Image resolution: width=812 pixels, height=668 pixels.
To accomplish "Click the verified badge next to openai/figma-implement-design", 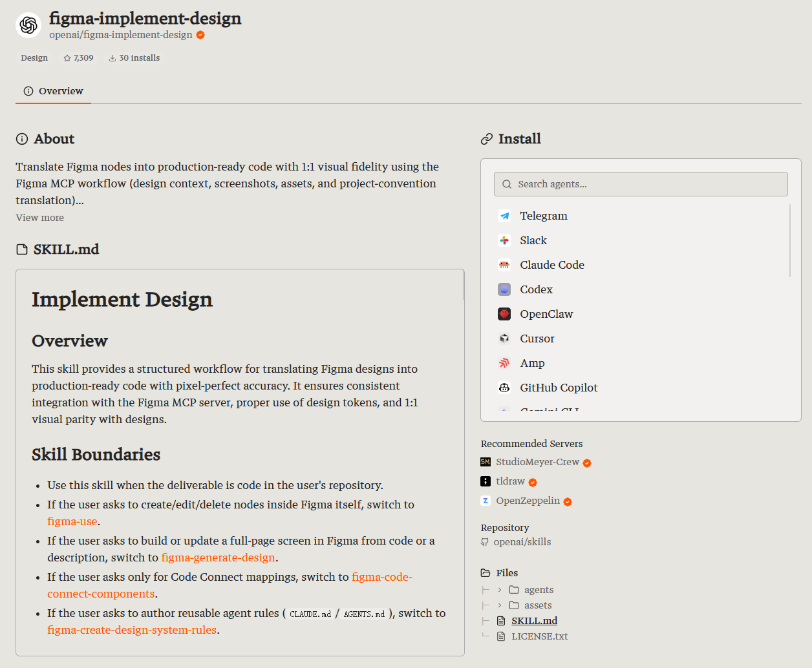I will (x=200, y=35).
